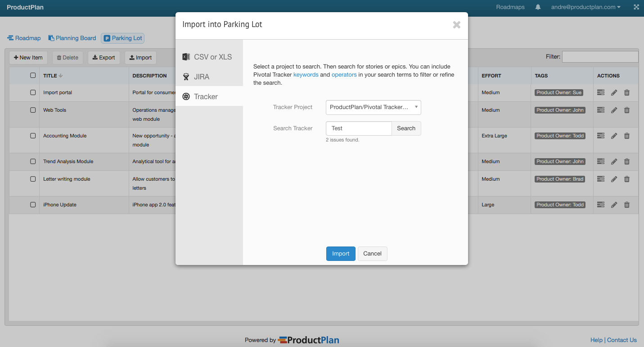Edit the Accounting Module pencil icon
The width and height of the screenshot is (644, 347).
coord(614,136)
